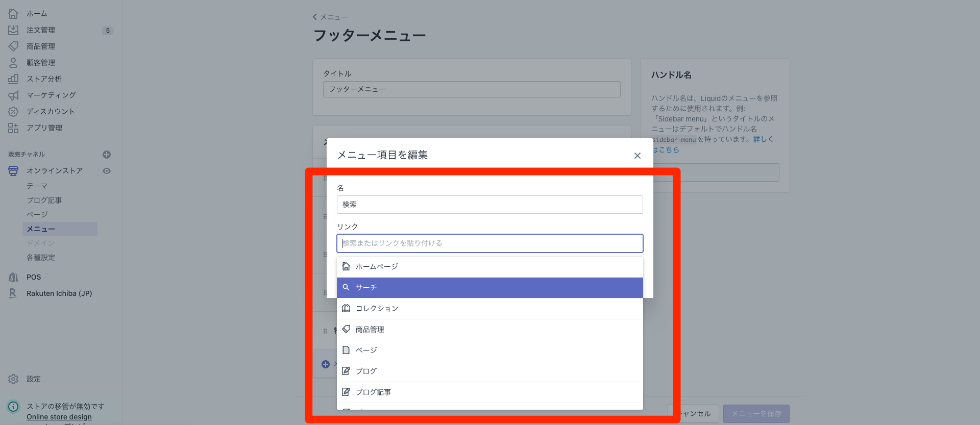Open 注文管理 in sidebar
Image resolution: width=980 pixels, height=425 pixels.
click(41, 30)
